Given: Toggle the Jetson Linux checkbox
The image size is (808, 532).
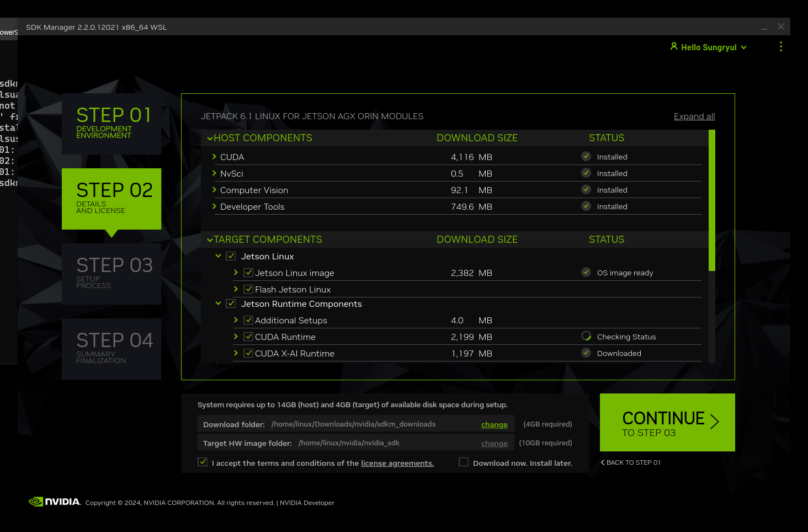Looking at the screenshot, I should pyautogui.click(x=231, y=256).
